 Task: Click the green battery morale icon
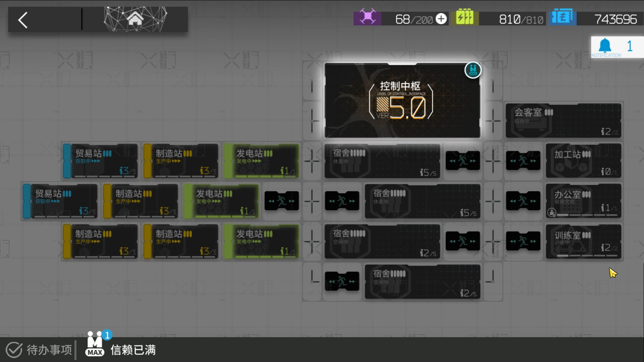pyautogui.click(x=465, y=17)
